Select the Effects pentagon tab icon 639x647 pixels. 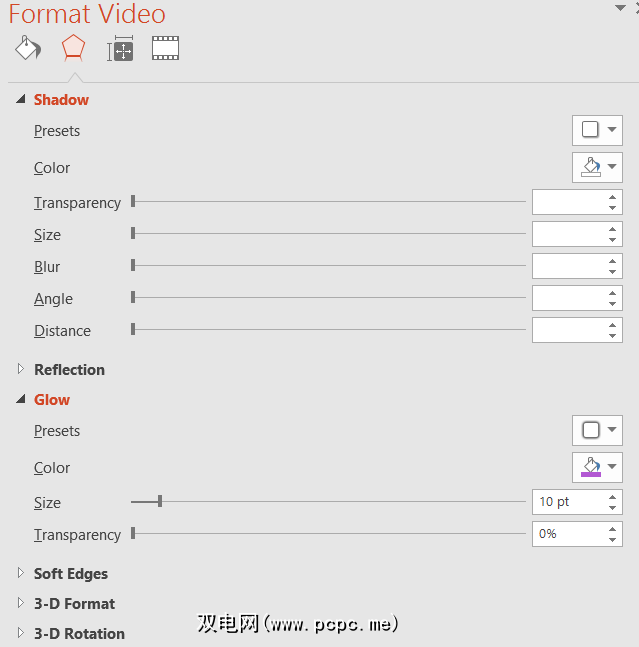73,48
